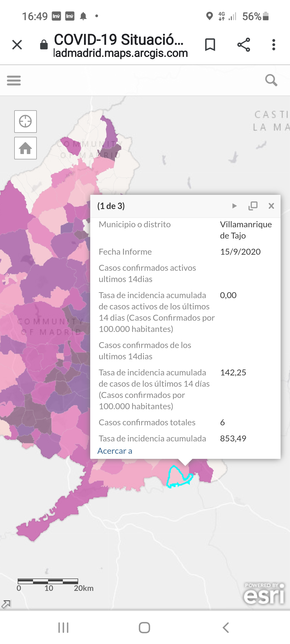290x644 pixels.
Task: Select the incidence value 142,25
Action: pyautogui.click(x=233, y=372)
